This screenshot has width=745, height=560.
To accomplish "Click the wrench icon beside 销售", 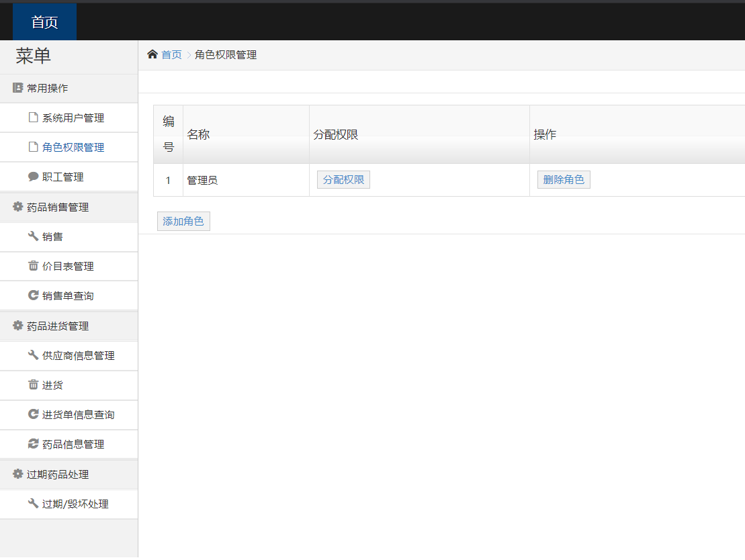I will 33,236.
